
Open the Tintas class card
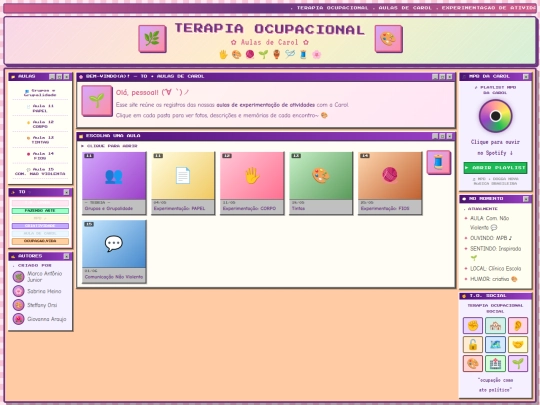321,183
